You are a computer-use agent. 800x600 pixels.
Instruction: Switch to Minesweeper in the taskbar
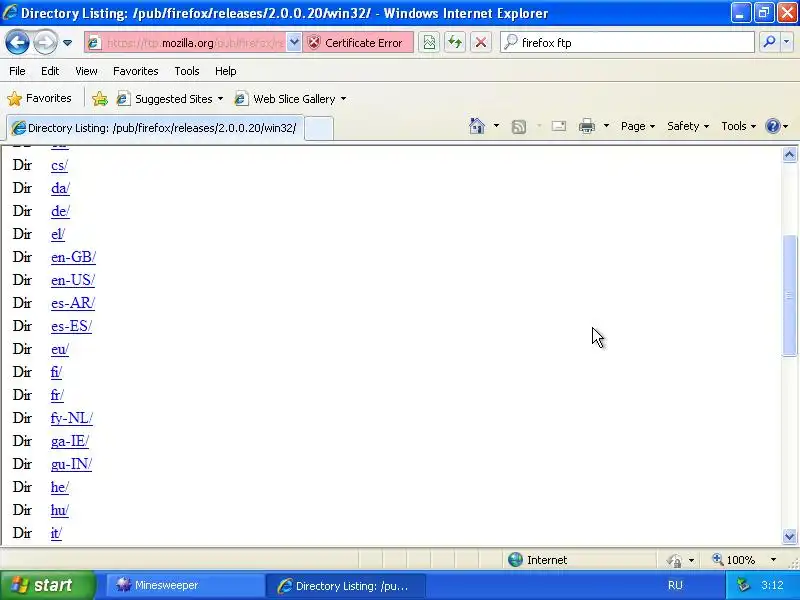pyautogui.click(x=185, y=585)
